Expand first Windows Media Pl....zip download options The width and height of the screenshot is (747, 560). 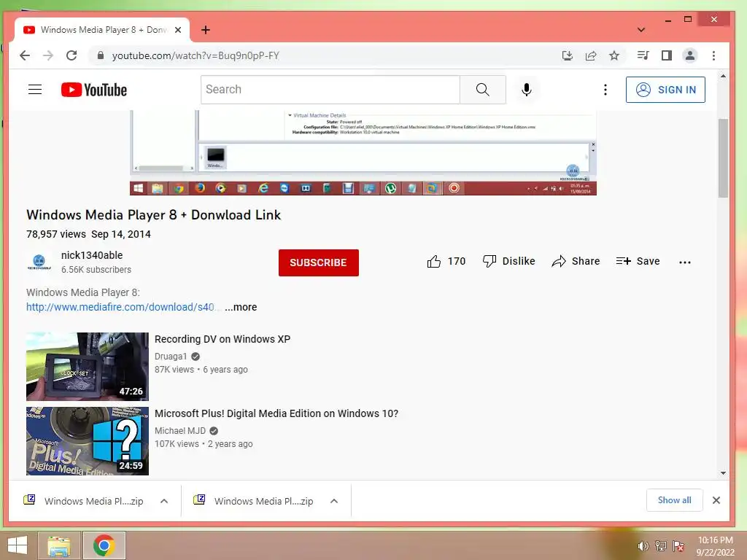click(x=164, y=501)
